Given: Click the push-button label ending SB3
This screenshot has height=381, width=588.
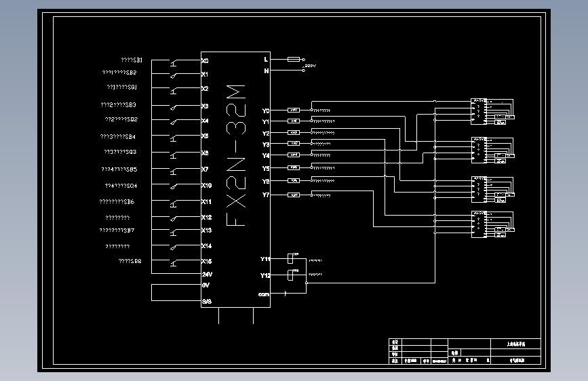Looking at the screenshot, I should click(x=118, y=104).
